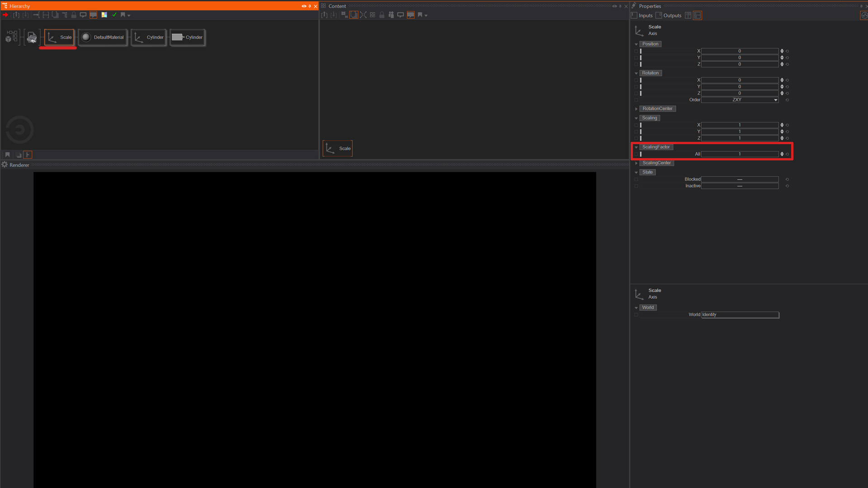The width and height of the screenshot is (868, 488).
Task: Click the red arrow icon in Hierarchy toolbar
Action: tap(5, 15)
